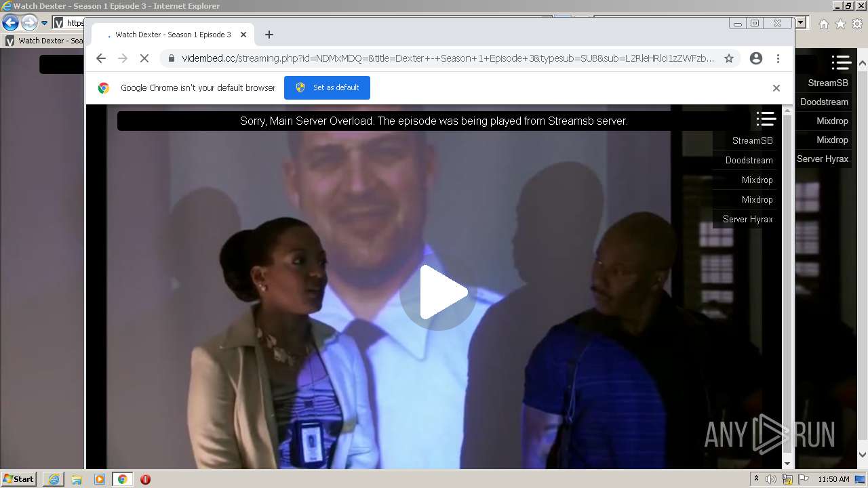
Task: Open the Windows Start menu
Action: pos(18,479)
